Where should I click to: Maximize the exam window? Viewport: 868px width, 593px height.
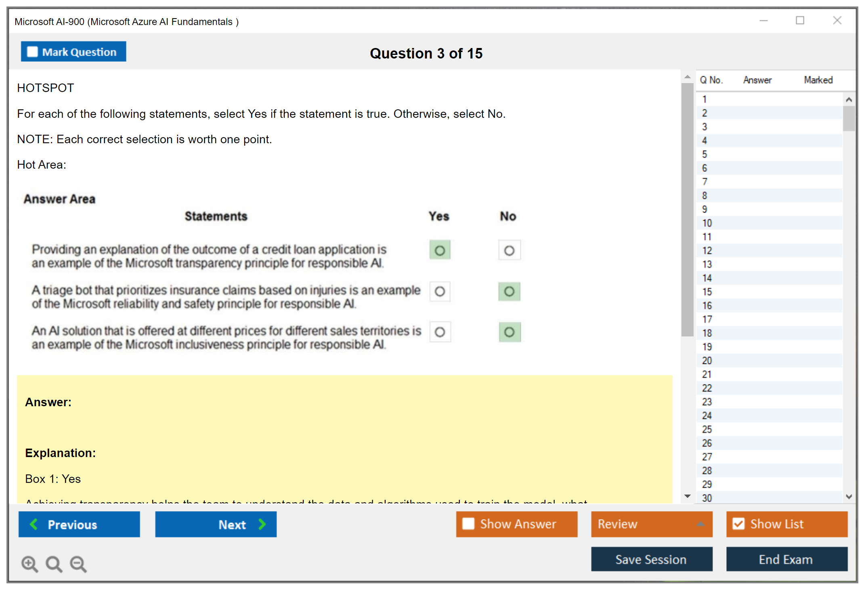(x=800, y=21)
